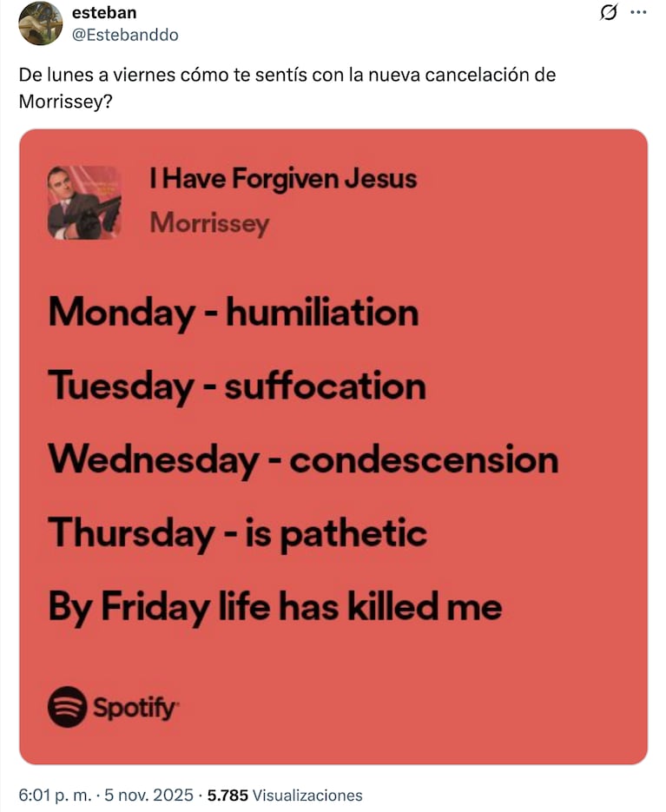Click the album artwork for I Have Forgiven Jesus
This screenshot has height=812, width=666.
point(84,202)
